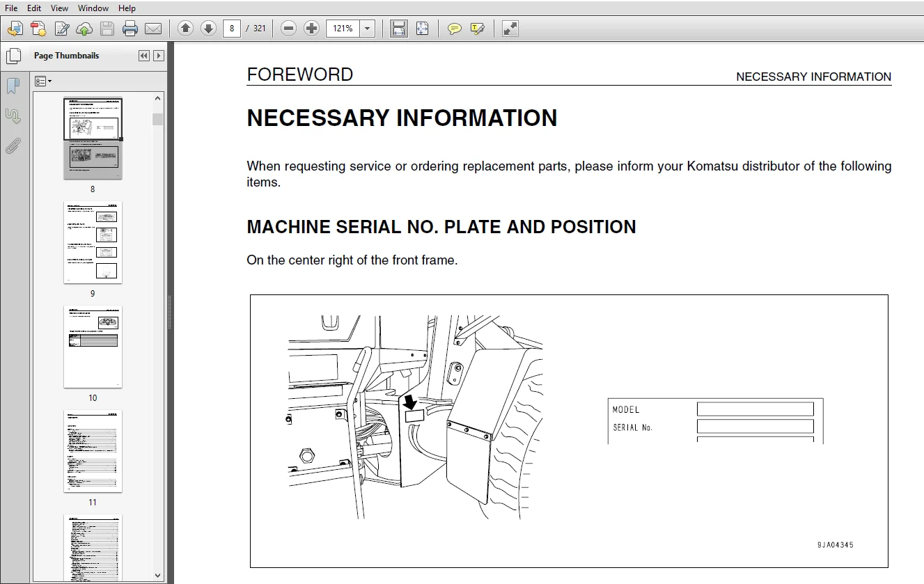The image size is (924, 584).
Task: Click the Save floppy disk icon
Action: pyautogui.click(x=107, y=29)
